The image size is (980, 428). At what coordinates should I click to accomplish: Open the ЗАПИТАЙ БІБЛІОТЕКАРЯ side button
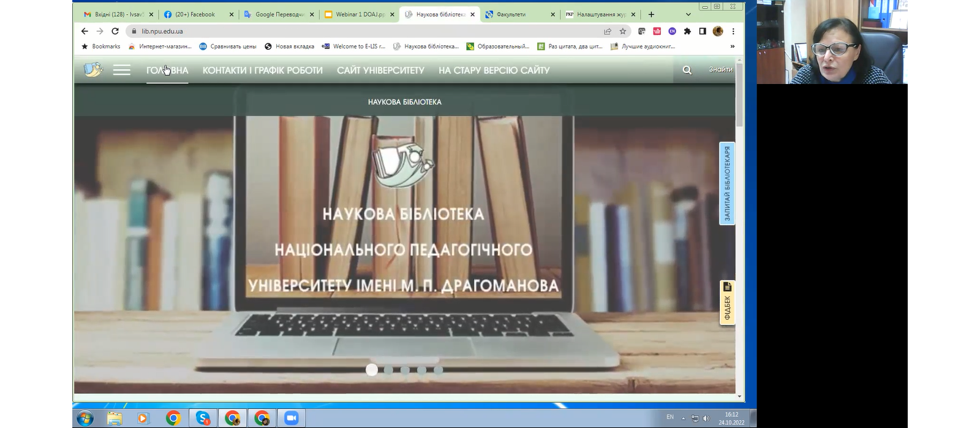click(x=727, y=183)
